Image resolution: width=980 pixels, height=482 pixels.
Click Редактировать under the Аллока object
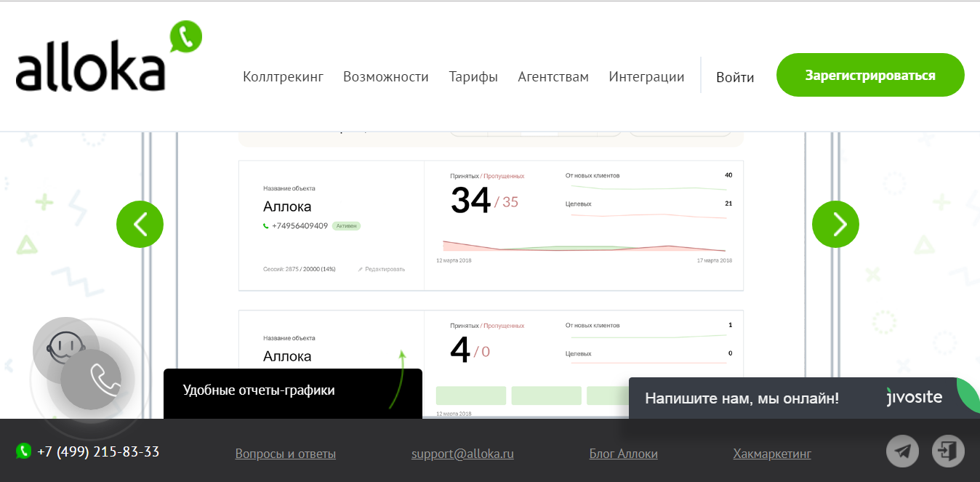pos(382,268)
